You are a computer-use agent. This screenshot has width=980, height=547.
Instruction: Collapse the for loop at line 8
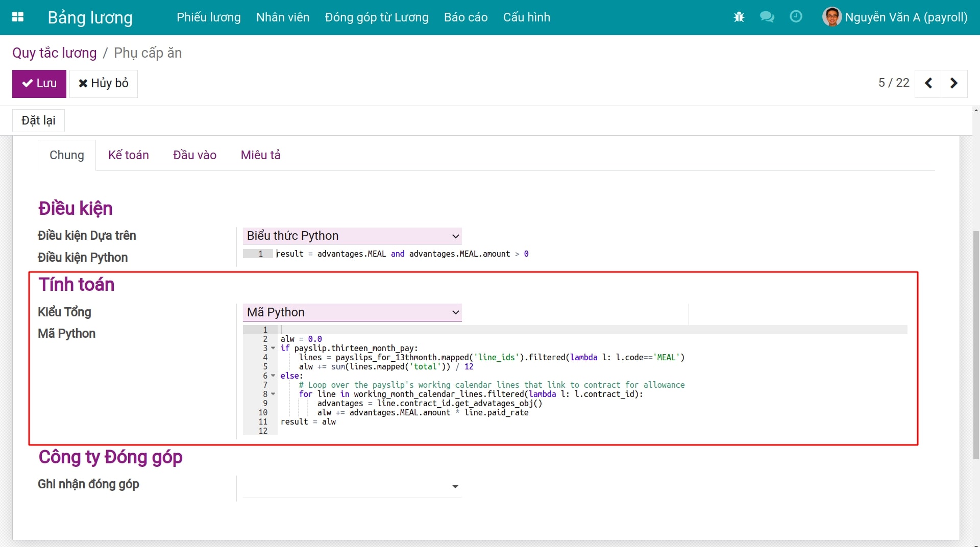273,394
